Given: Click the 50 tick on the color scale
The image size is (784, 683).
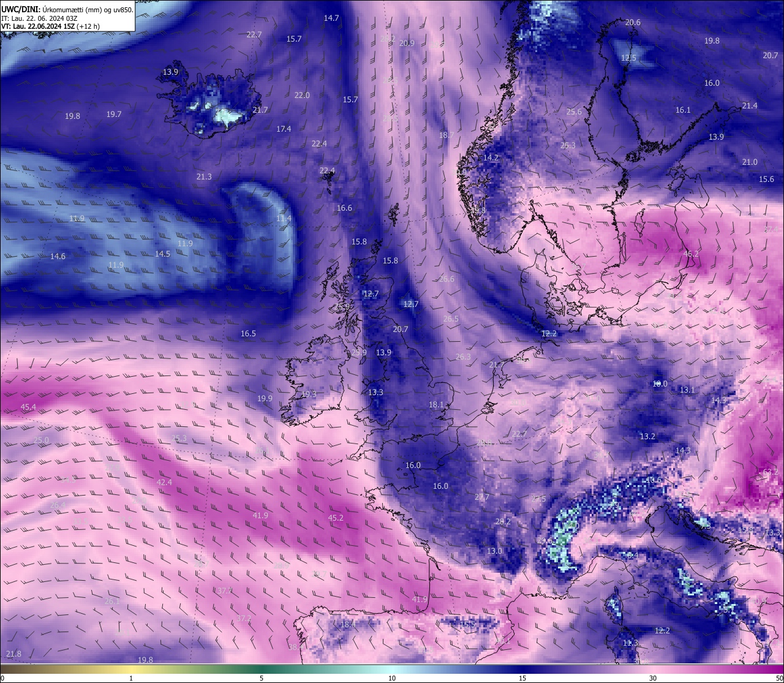Looking at the screenshot, I should click(x=779, y=678).
